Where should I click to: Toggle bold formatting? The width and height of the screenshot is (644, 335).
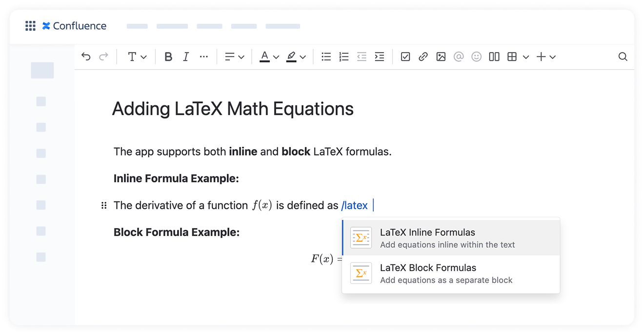(x=168, y=57)
